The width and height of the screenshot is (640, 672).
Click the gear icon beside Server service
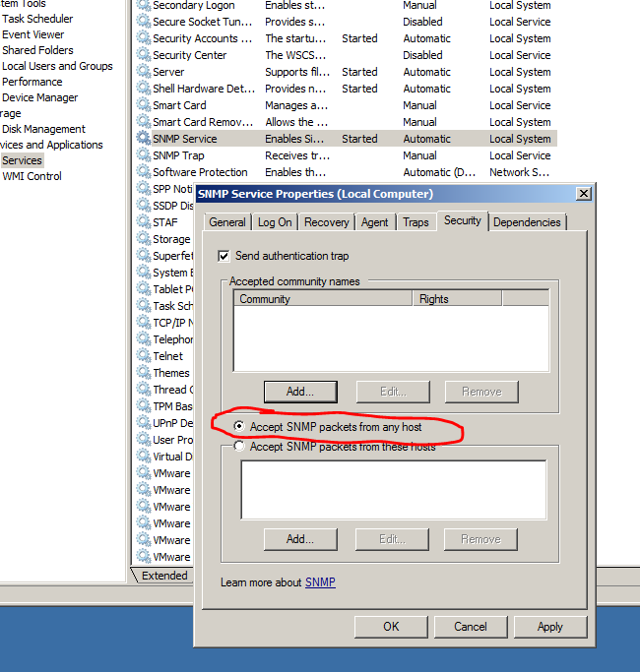[144, 71]
